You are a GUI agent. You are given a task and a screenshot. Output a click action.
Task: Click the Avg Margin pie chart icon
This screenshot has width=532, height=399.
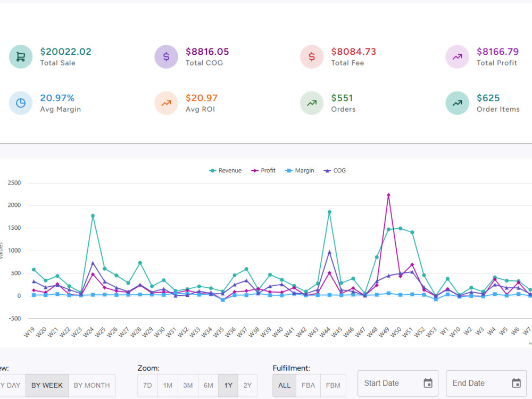point(21,103)
